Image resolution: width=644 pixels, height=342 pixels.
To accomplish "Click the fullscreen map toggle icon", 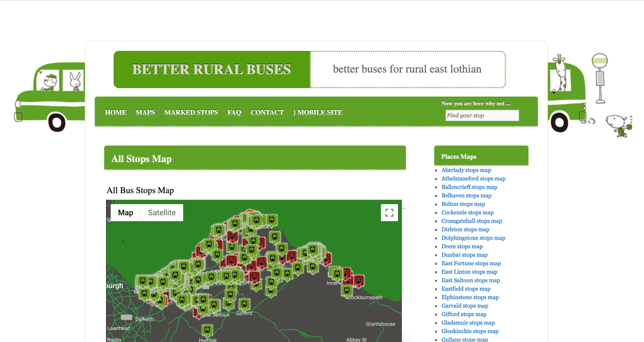I will [389, 213].
